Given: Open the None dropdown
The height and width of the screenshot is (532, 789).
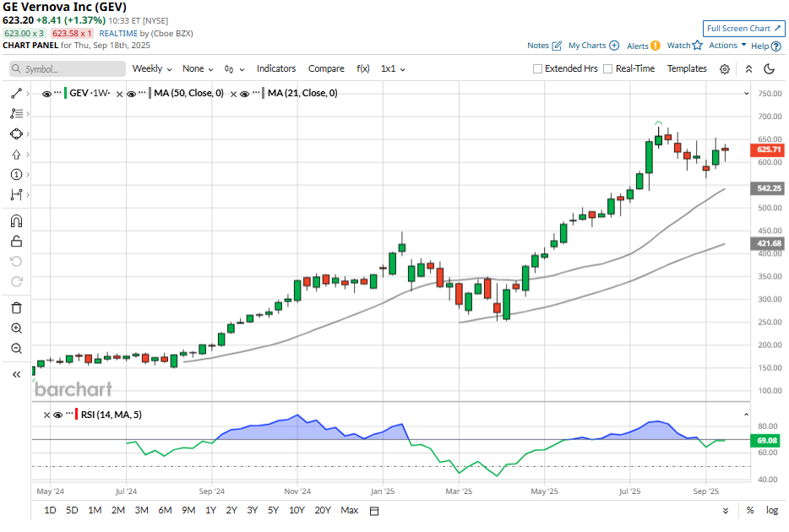Looking at the screenshot, I should coord(198,69).
